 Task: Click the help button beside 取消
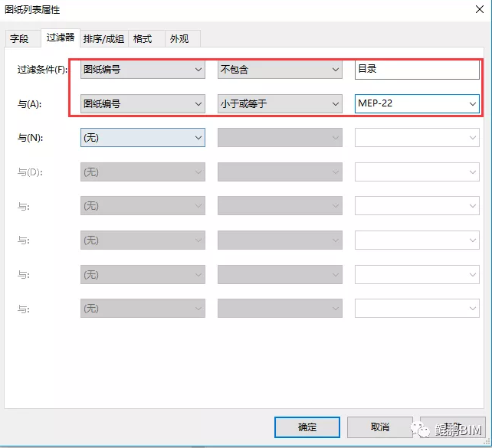click(x=452, y=427)
